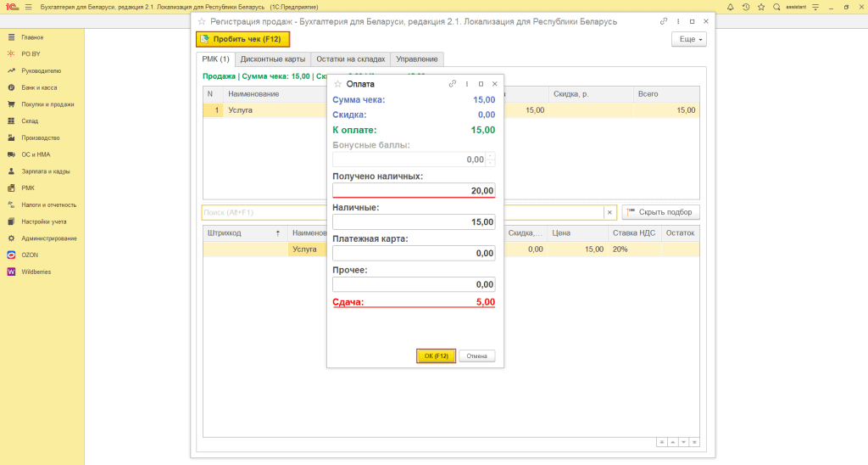
Task: Click the Платежная карта amount field
Action: (414, 253)
